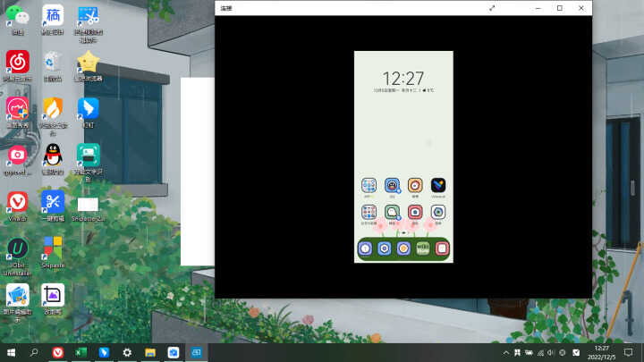The height and width of the screenshot is (362, 644).
Task: Open the Snipaste desktop shortcut
Action: point(53,252)
